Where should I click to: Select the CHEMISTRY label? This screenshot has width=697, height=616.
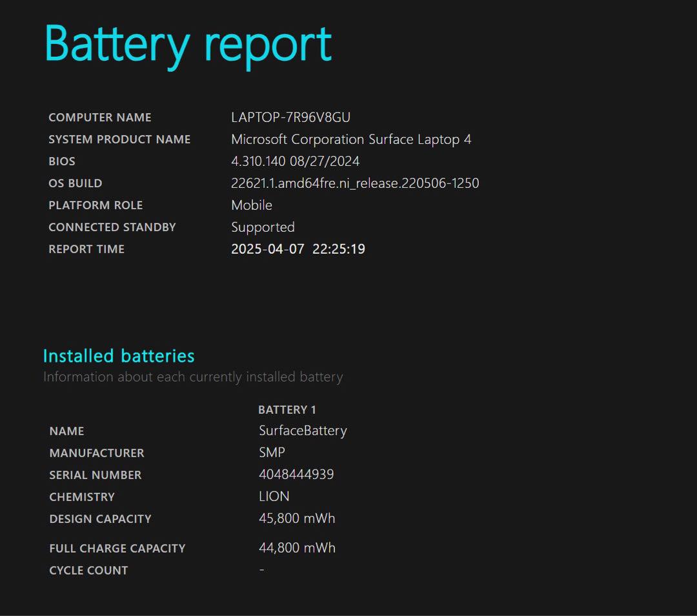pos(82,497)
